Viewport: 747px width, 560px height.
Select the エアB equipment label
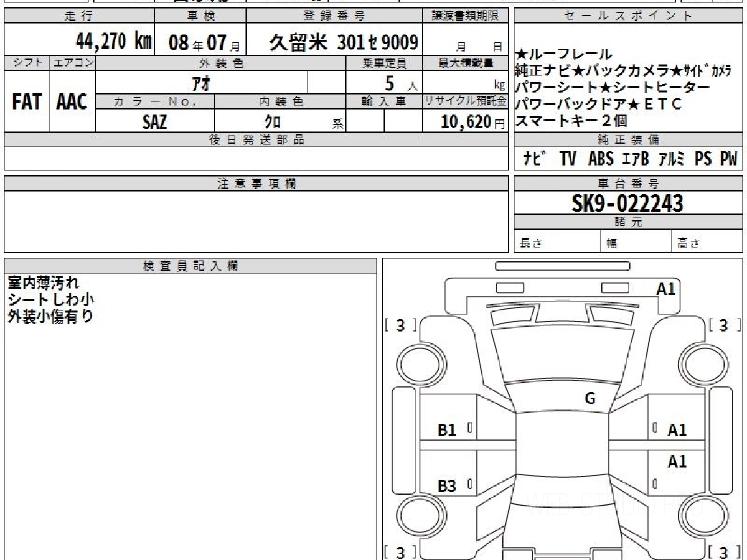tap(635, 159)
